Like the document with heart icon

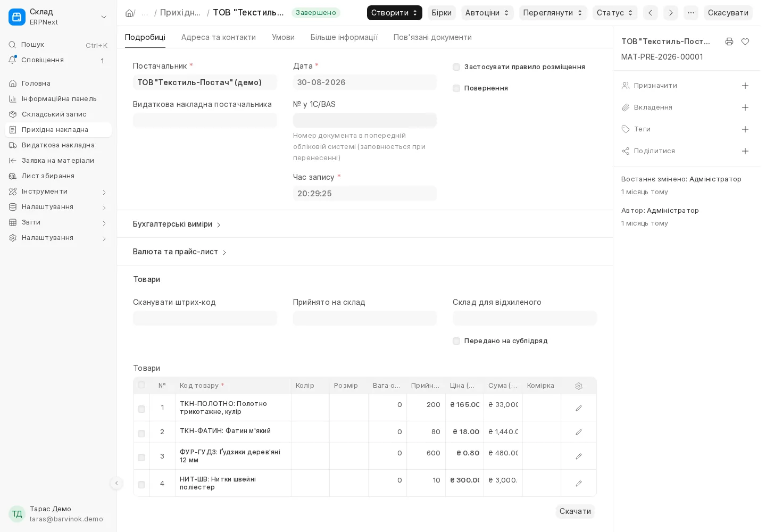[x=745, y=41]
